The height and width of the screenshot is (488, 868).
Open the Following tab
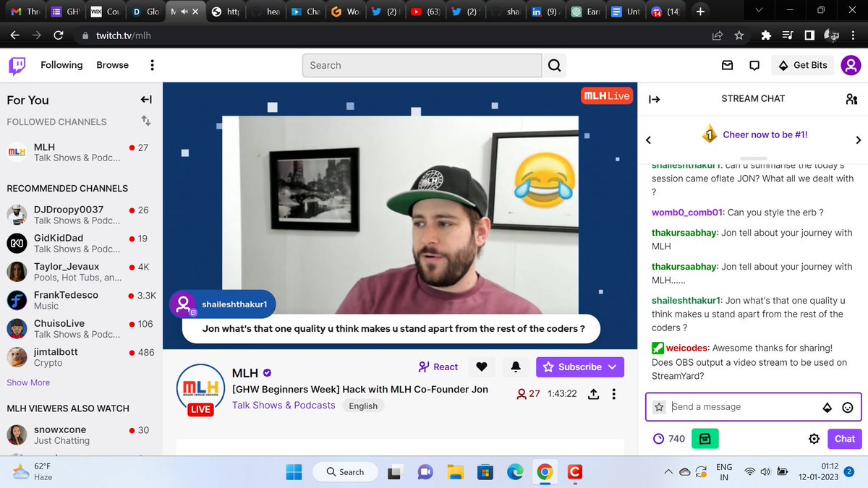(61, 65)
